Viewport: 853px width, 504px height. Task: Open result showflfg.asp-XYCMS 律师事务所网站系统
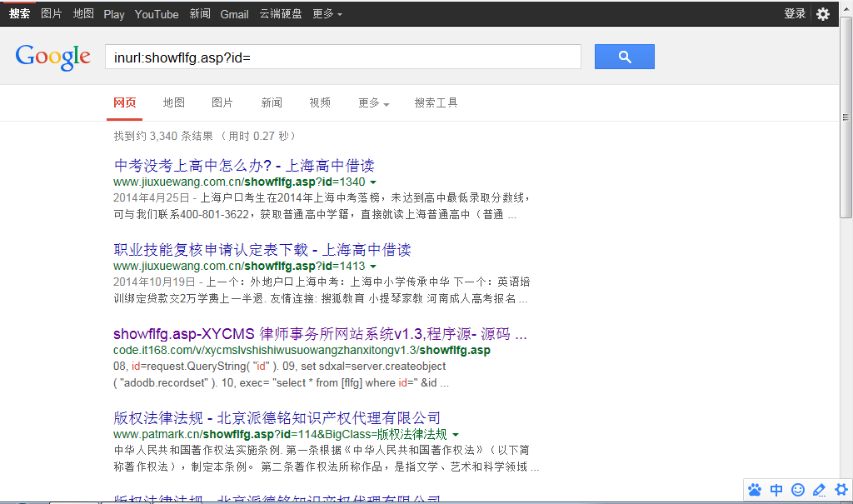(320, 334)
